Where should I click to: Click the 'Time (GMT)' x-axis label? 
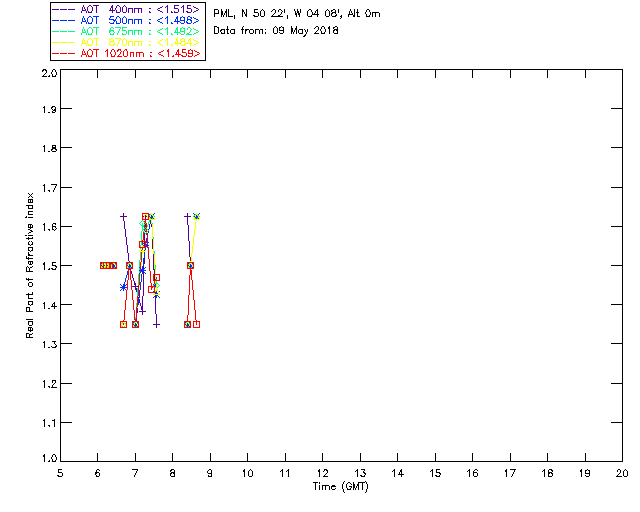click(x=341, y=487)
